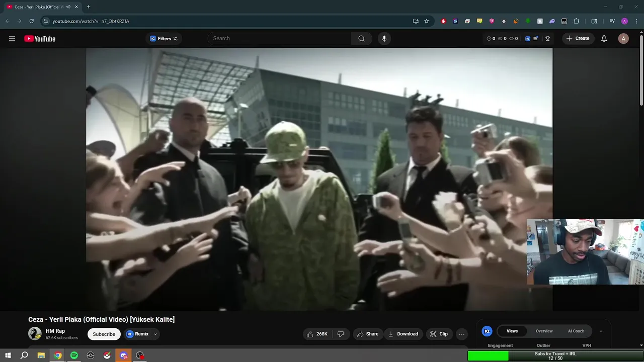The image size is (644, 362).
Task: Go back with browser back arrow
Action: (x=8, y=21)
